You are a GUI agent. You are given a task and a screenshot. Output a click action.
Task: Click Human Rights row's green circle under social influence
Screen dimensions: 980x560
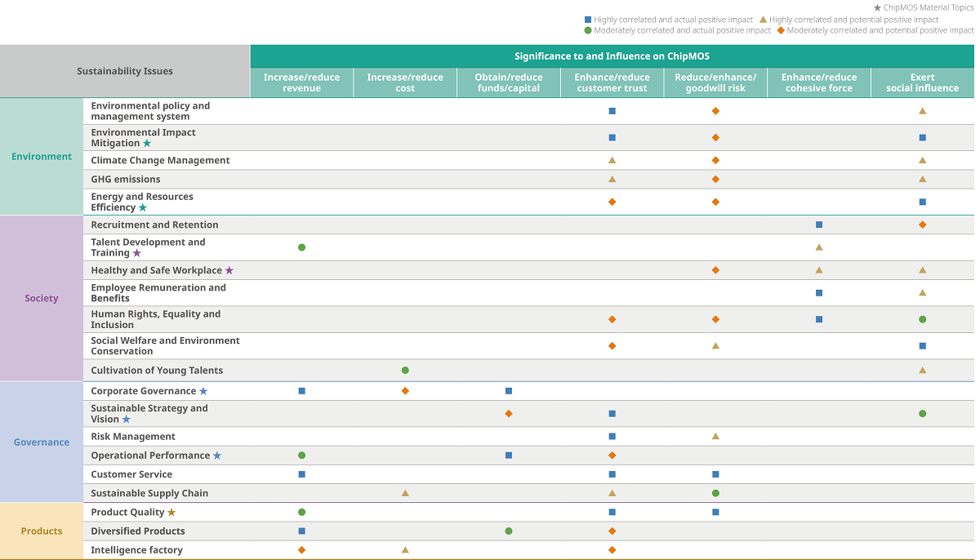pyautogui.click(x=923, y=319)
